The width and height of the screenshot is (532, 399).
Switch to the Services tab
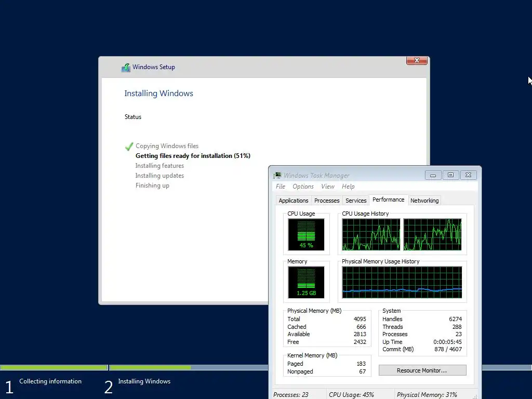pos(356,201)
